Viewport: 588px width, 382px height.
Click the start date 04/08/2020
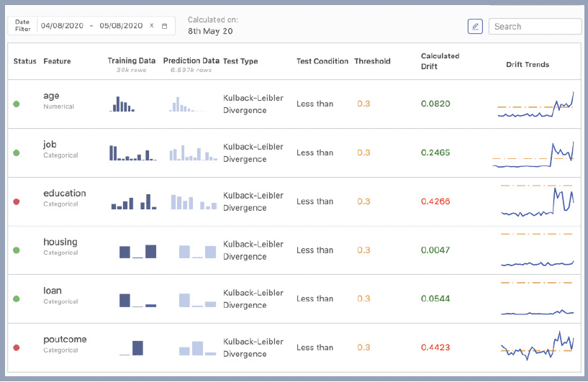pyautogui.click(x=62, y=25)
